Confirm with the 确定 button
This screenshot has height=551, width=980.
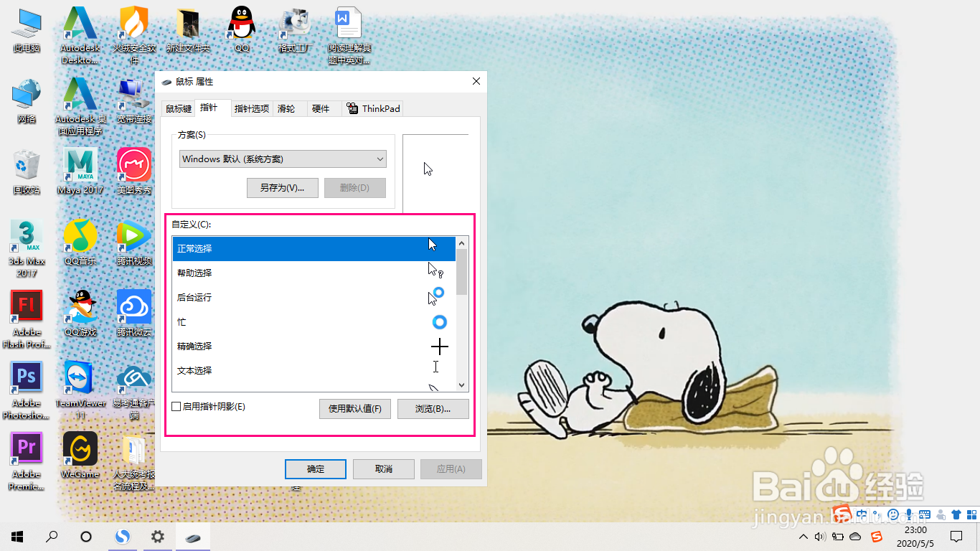[316, 469]
